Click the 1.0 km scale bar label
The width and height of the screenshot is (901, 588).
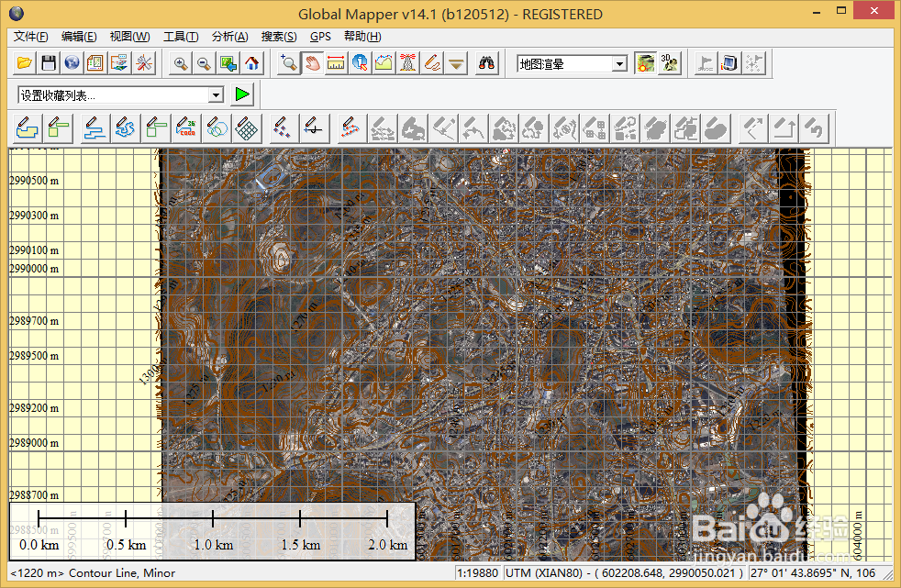(x=214, y=545)
